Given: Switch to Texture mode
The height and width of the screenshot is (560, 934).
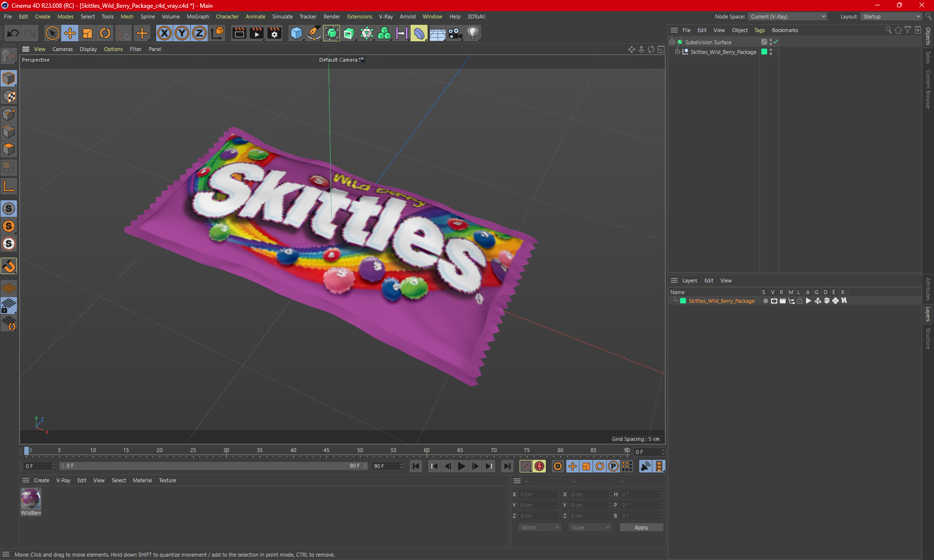Looking at the screenshot, I should pyautogui.click(x=9, y=96).
